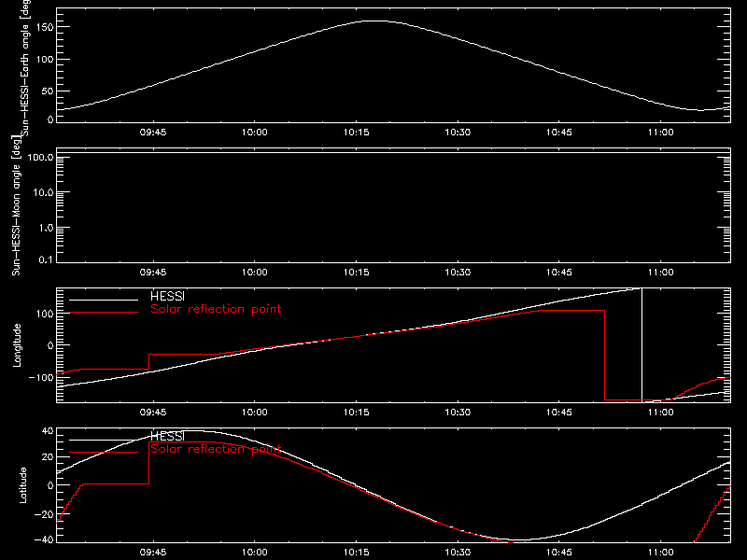Click the red legend line in the Latitude plot
This screenshot has width=747, height=560.
click(x=104, y=453)
